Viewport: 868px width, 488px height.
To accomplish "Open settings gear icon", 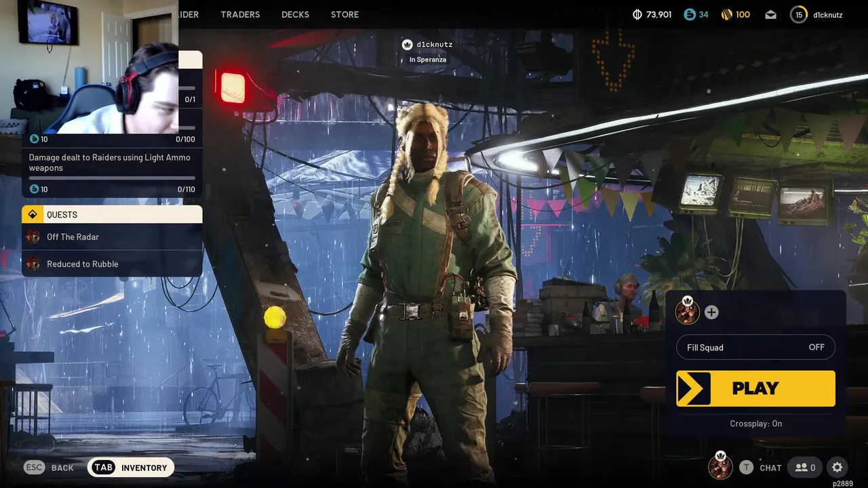I will 837,467.
